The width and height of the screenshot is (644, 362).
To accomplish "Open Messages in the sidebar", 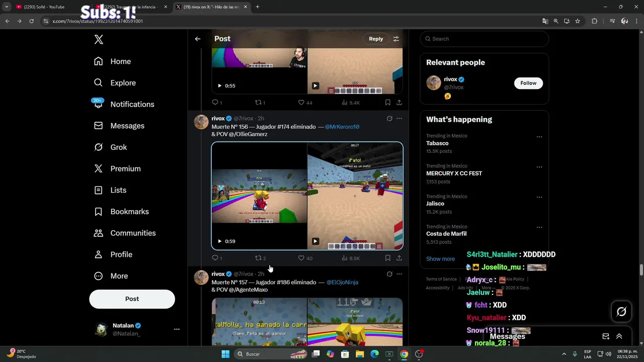I will [119, 126].
